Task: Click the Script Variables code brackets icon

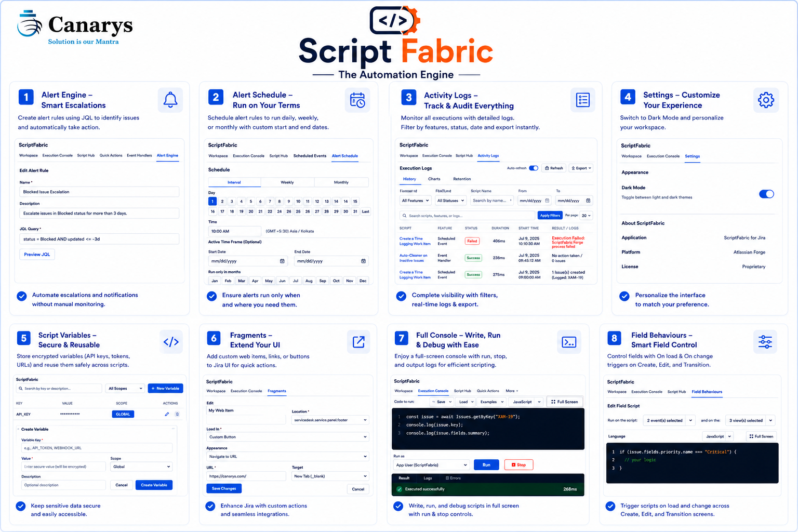Action: [171, 341]
